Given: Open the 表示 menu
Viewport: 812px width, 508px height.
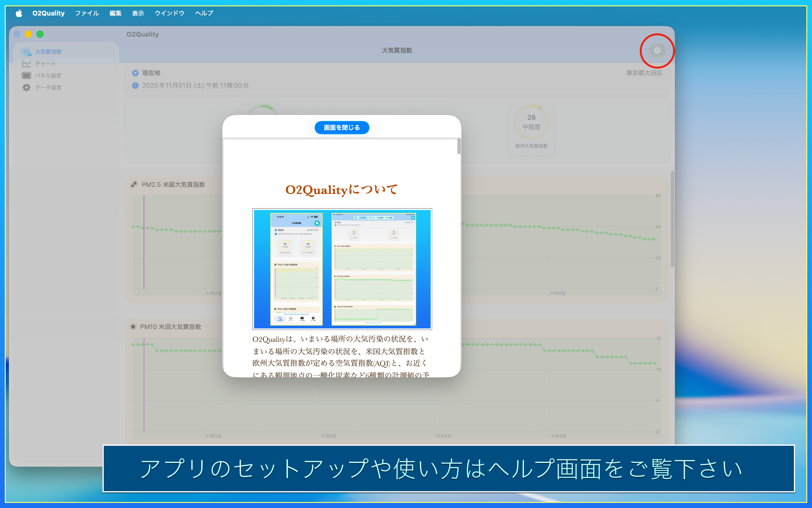Looking at the screenshot, I should pos(138,13).
